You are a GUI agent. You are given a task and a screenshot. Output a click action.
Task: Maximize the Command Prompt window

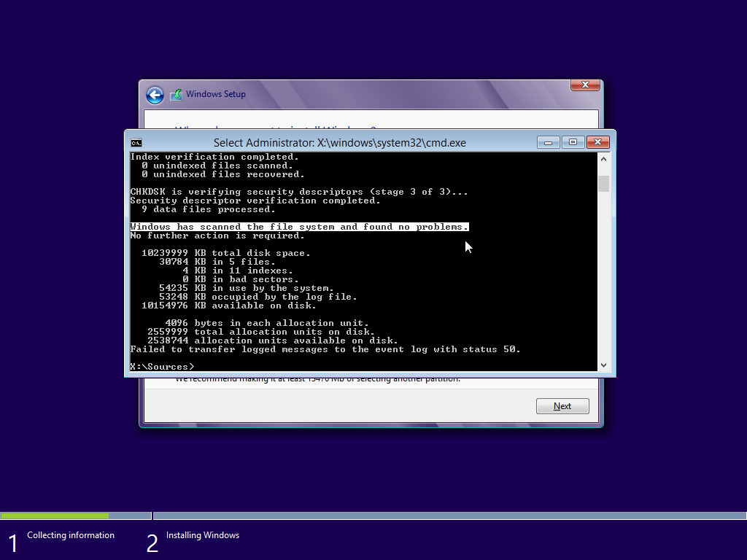[x=573, y=142]
